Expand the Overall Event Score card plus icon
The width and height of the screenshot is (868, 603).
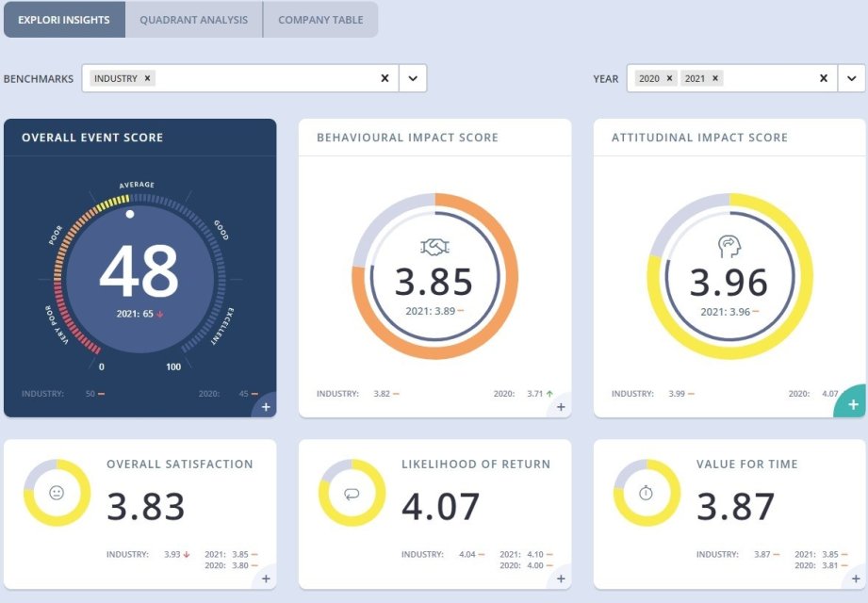tap(266, 407)
